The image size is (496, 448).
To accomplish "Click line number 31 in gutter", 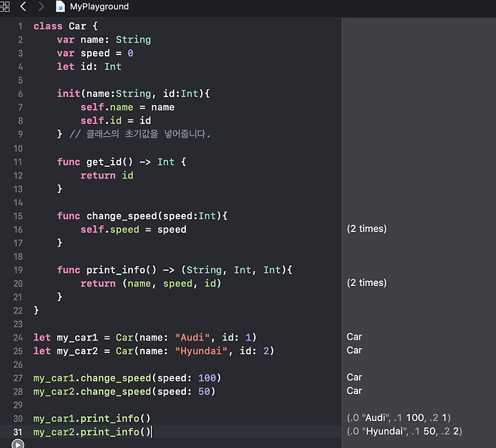I will pyautogui.click(x=18, y=432).
